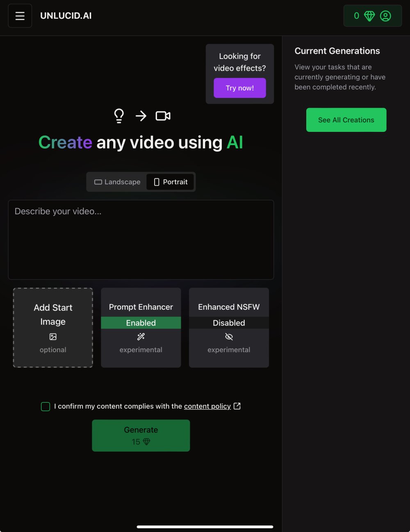The height and width of the screenshot is (532, 410).
Task: Click the video camera icon
Action: click(163, 116)
